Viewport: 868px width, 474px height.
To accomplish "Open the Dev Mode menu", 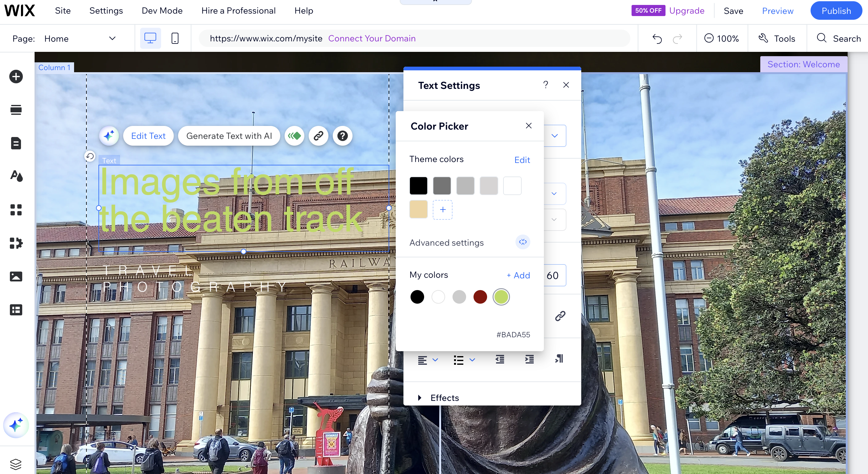I will pyautogui.click(x=162, y=10).
